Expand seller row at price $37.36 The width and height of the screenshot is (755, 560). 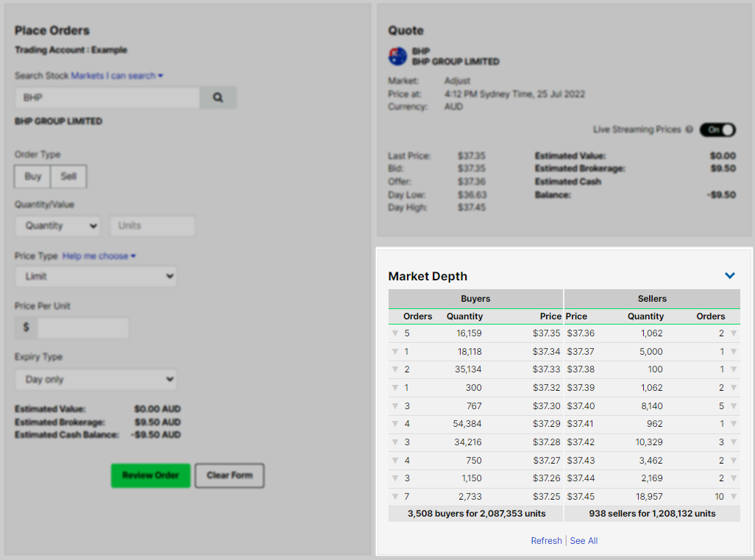point(734,333)
